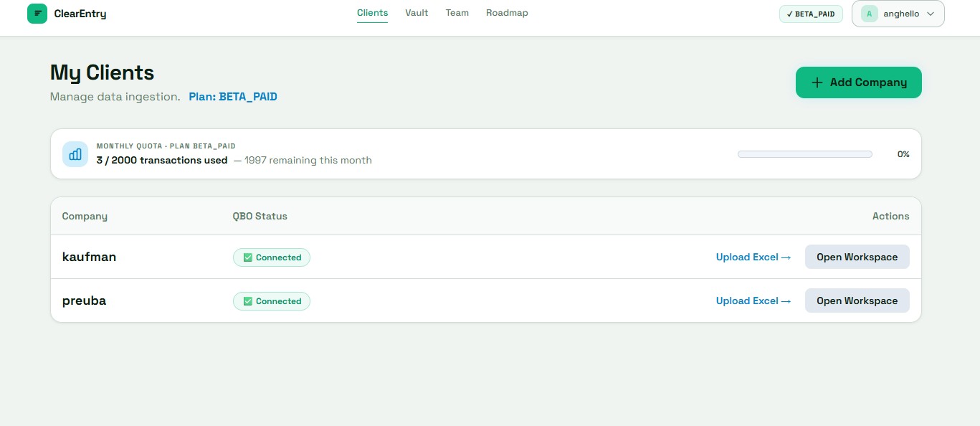Click the Company column header

pos(85,216)
